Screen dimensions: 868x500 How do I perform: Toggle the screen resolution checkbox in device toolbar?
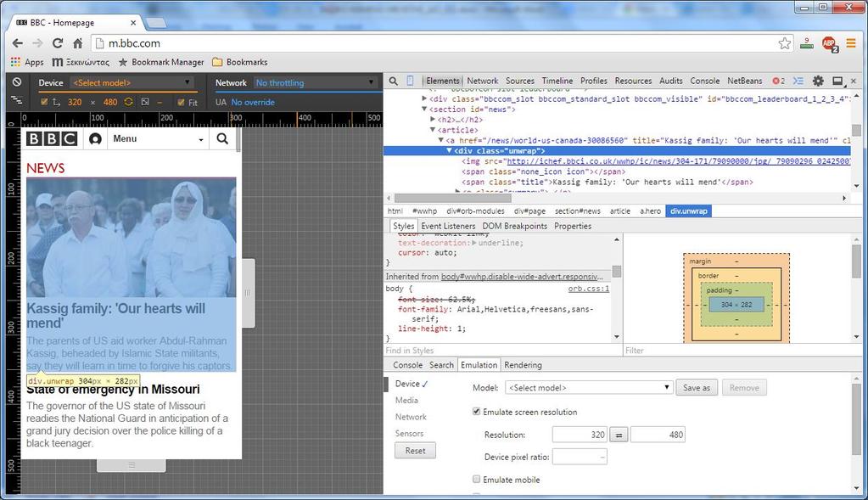(x=44, y=102)
